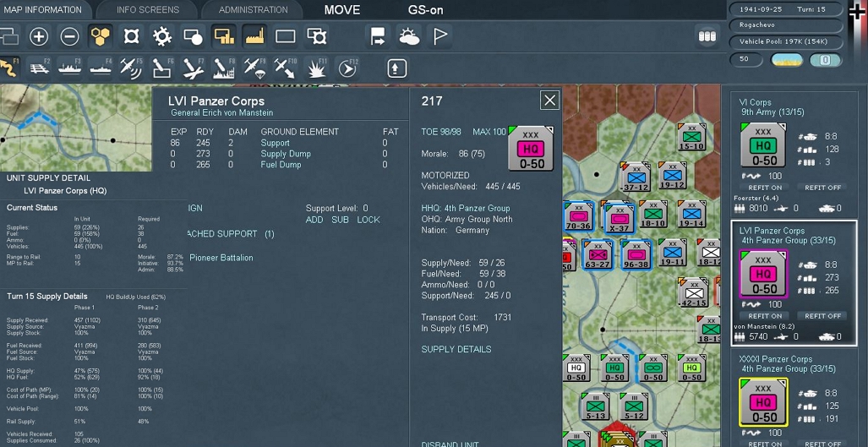Click the zoom out minus icon

pos(70,36)
